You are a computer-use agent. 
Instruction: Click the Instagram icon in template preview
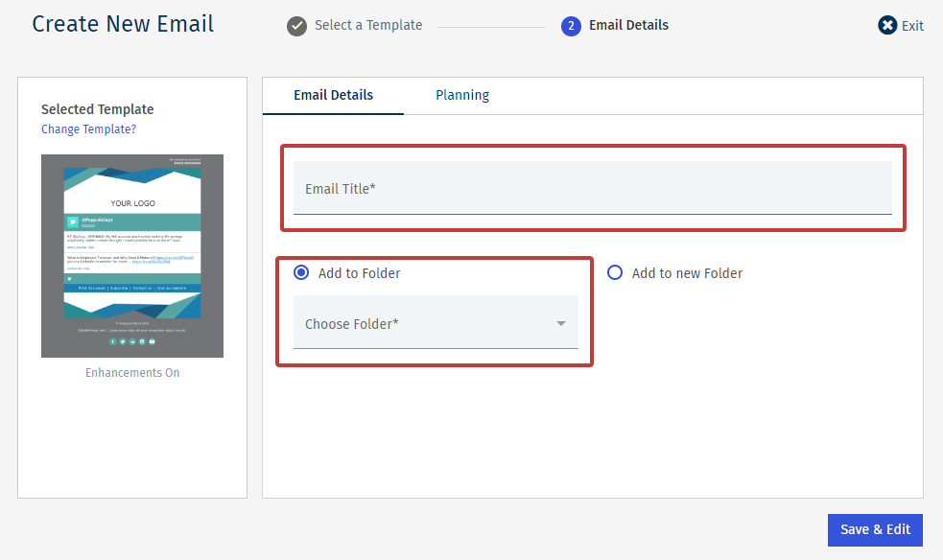click(x=142, y=341)
